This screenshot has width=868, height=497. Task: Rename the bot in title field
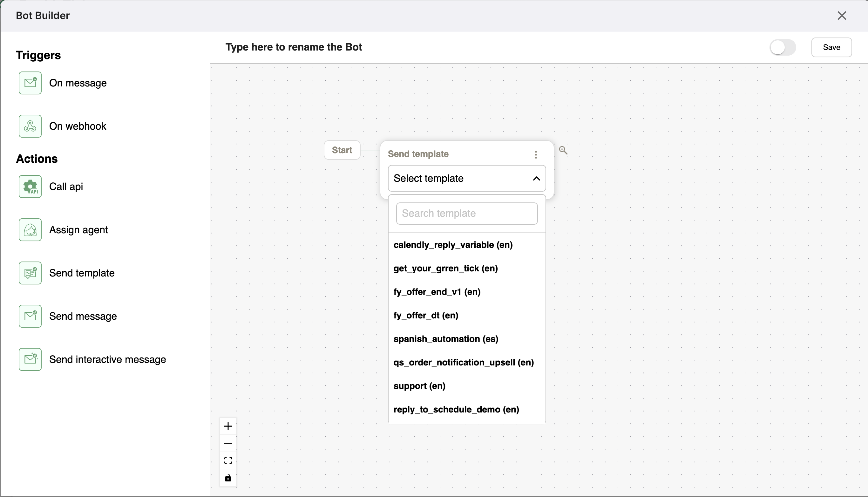click(x=295, y=47)
